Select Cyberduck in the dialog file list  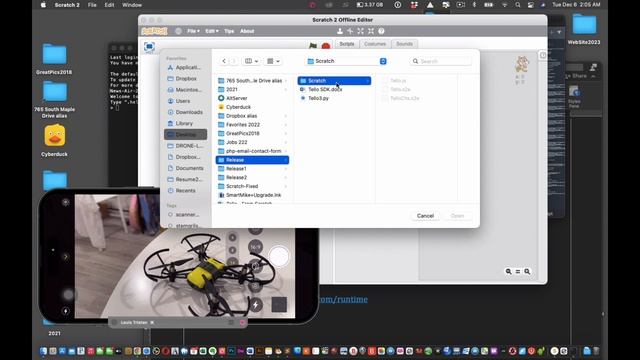click(252, 107)
